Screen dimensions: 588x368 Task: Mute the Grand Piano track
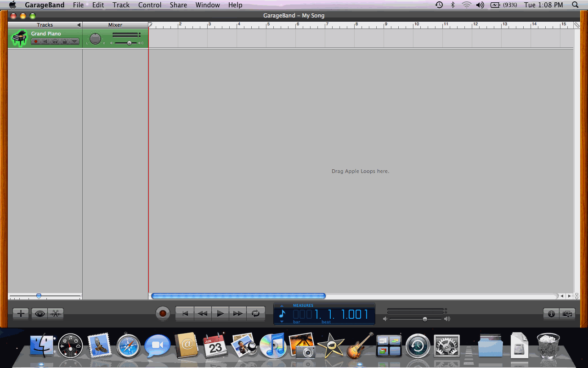pos(45,41)
